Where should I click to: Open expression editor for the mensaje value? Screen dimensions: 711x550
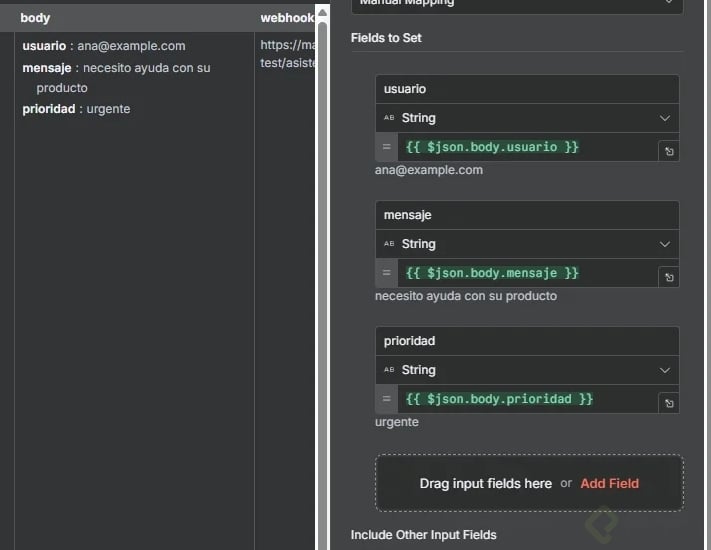(669, 278)
